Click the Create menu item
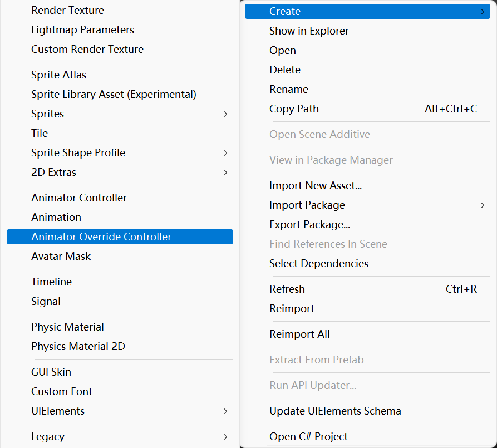Image resolution: width=497 pixels, height=448 pixels. (x=368, y=12)
